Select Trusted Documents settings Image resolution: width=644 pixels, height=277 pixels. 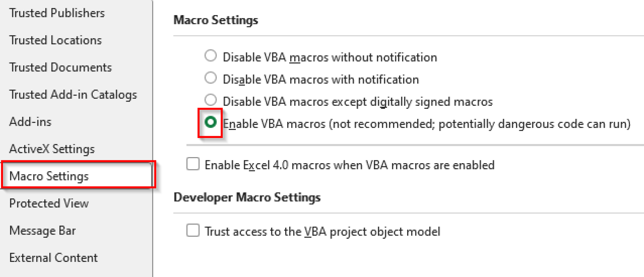60,67
